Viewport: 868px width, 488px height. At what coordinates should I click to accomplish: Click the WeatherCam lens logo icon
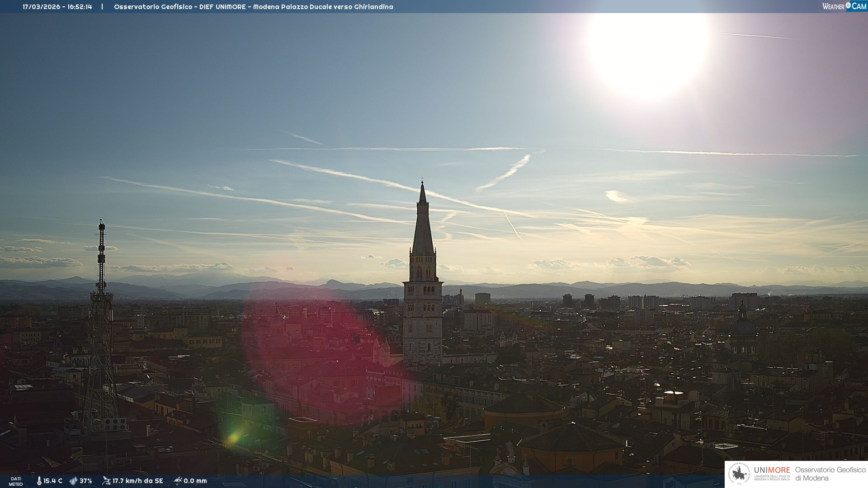(848, 5)
